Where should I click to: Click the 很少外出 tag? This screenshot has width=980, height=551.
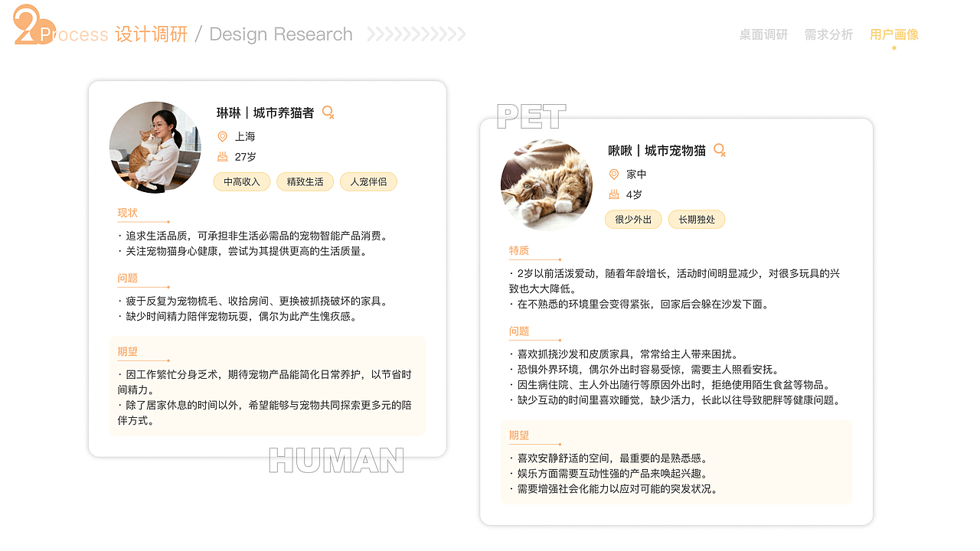(633, 220)
